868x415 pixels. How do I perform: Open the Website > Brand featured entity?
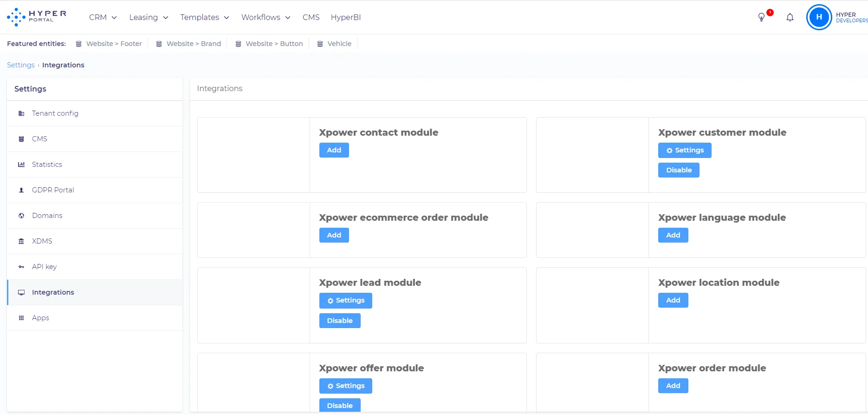pyautogui.click(x=194, y=44)
